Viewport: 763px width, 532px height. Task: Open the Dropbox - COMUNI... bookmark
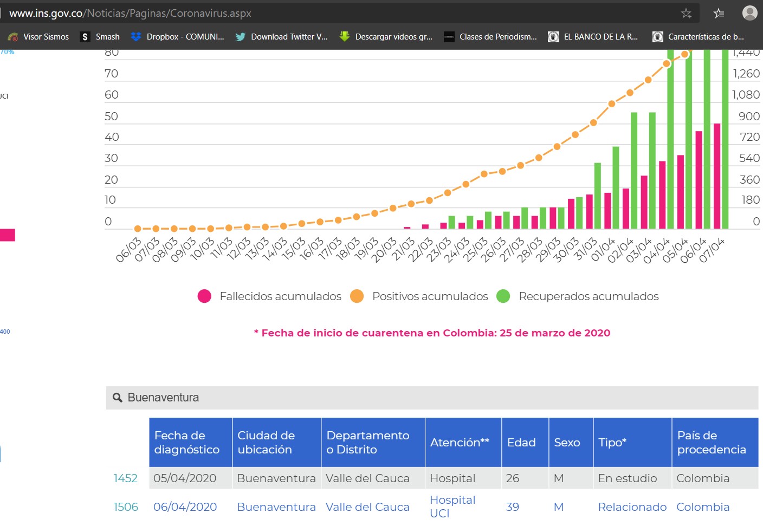[177, 36]
